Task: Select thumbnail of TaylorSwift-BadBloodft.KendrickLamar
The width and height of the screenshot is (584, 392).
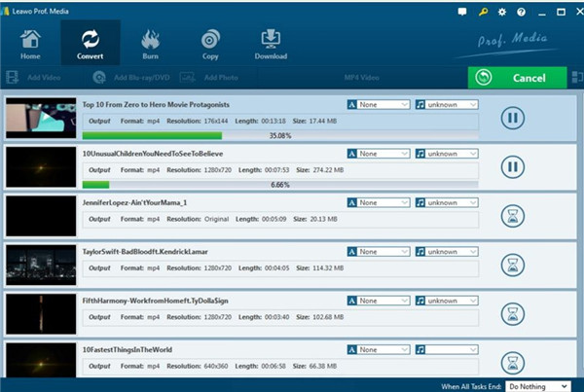Action: 41,265
